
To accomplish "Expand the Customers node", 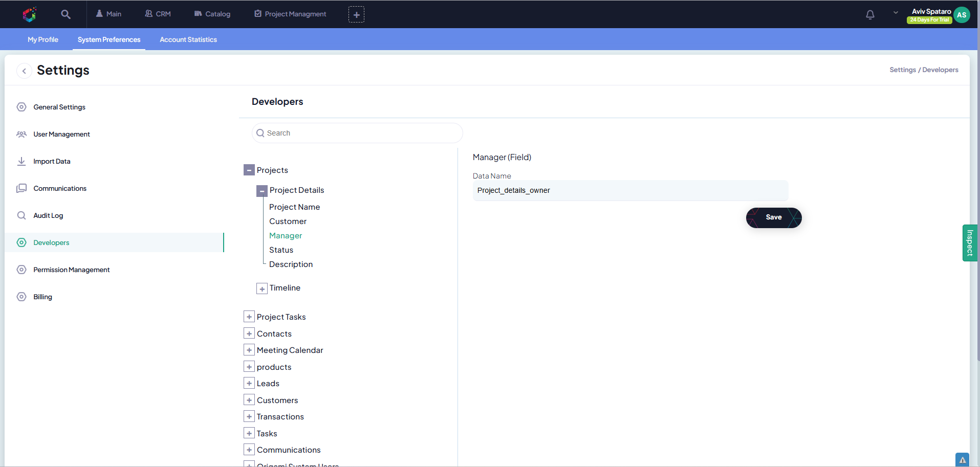I will tap(249, 400).
